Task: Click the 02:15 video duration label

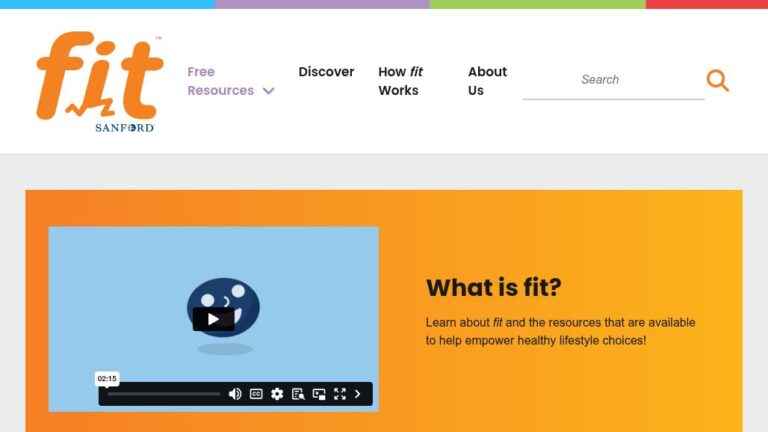Action: coord(107,379)
